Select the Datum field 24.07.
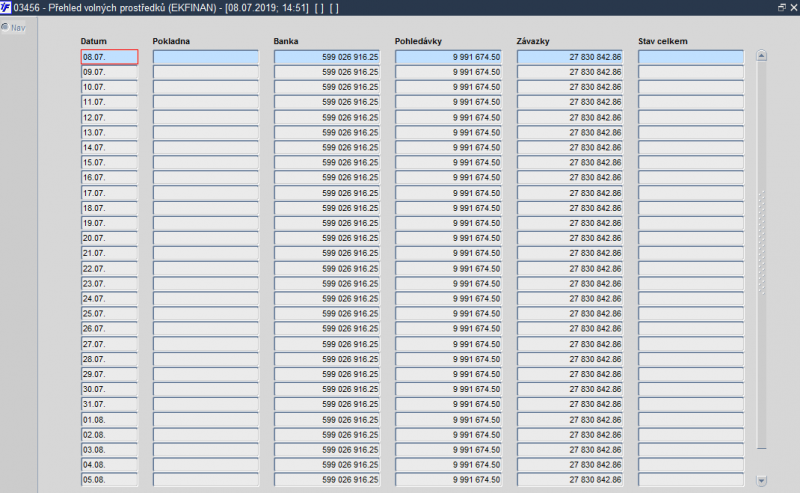Viewport: 800px width, 493px height. tap(109, 299)
